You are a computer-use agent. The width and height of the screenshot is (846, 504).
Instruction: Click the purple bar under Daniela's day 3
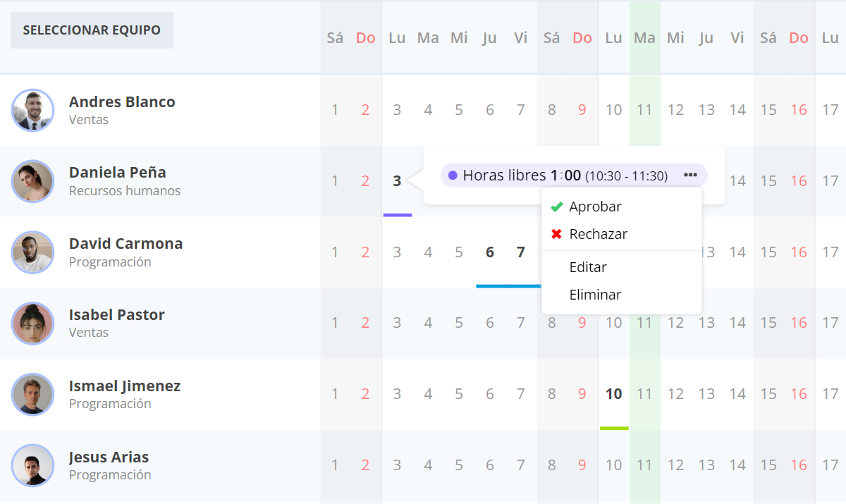tap(398, 214)
